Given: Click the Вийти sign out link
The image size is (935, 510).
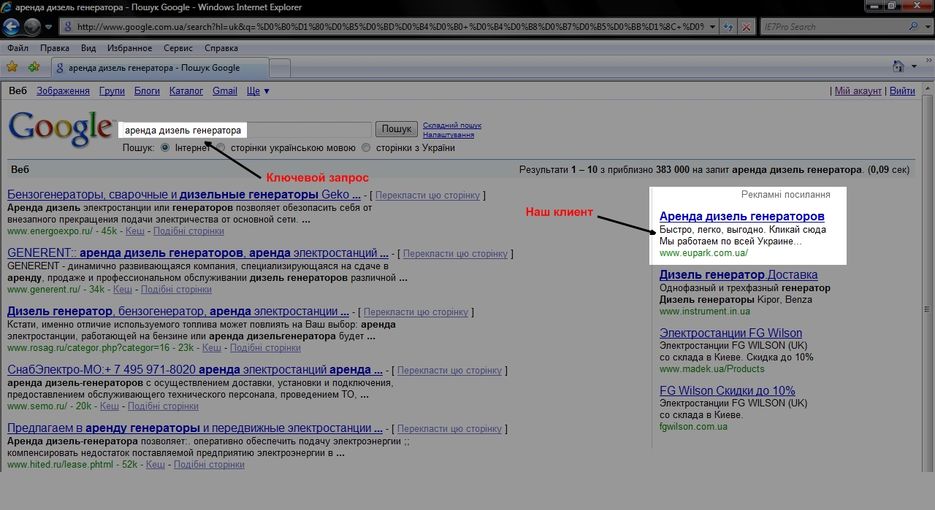Looking at the screenshot, I should [902, 91].
